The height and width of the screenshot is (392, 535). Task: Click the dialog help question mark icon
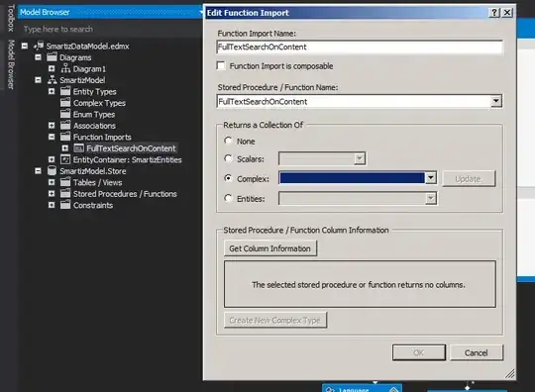coord(494,13)
